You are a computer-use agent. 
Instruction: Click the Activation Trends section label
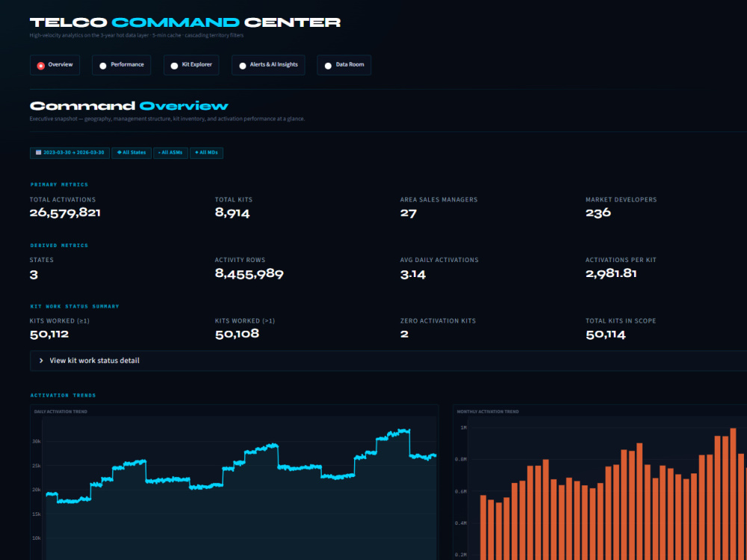63,396
